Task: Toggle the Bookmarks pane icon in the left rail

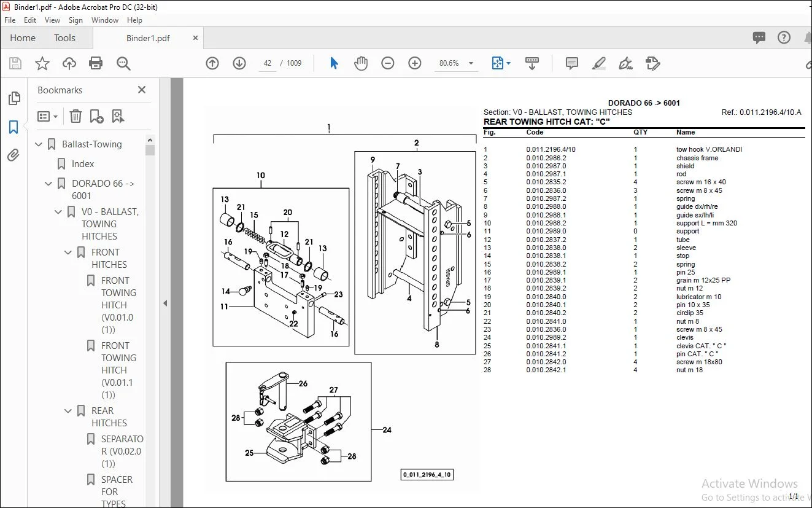Action: point(14,127)
